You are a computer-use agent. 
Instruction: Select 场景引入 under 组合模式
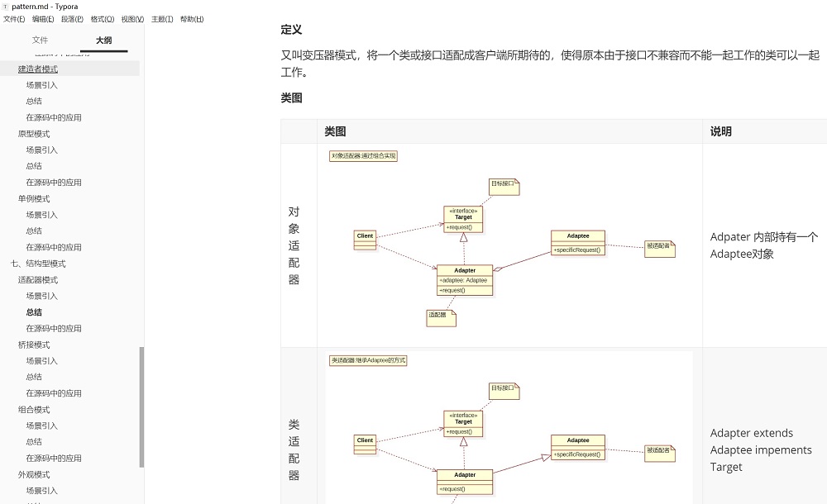point(41,426)
